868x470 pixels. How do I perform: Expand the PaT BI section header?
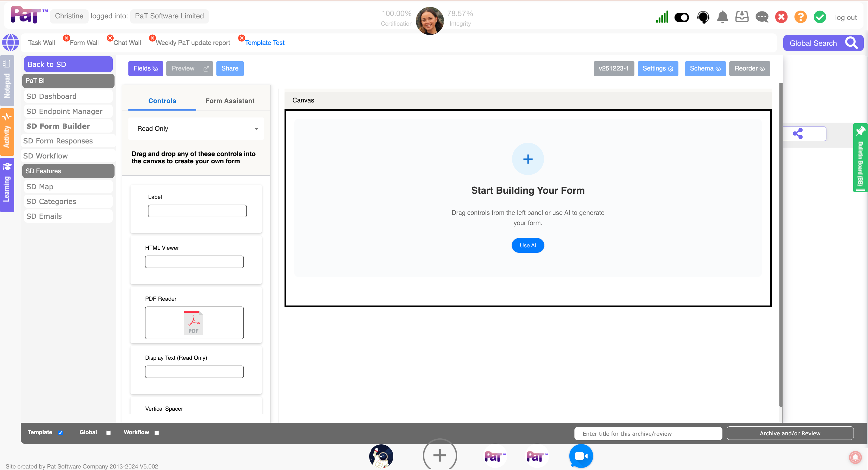(x=68, y=80)
